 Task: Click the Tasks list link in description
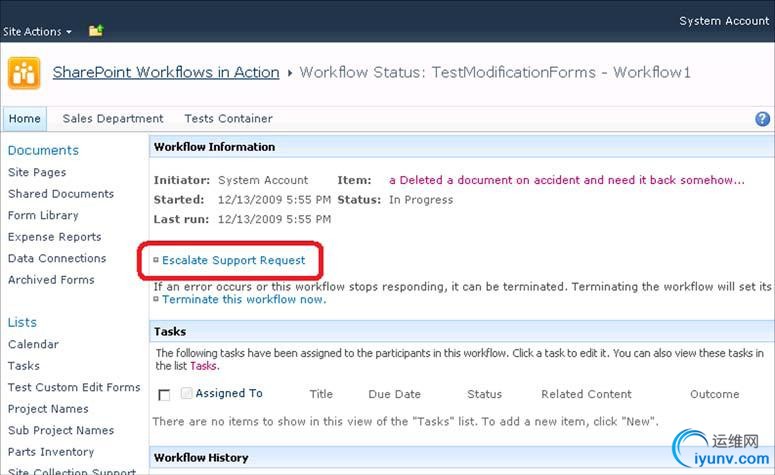click(203, 366)
